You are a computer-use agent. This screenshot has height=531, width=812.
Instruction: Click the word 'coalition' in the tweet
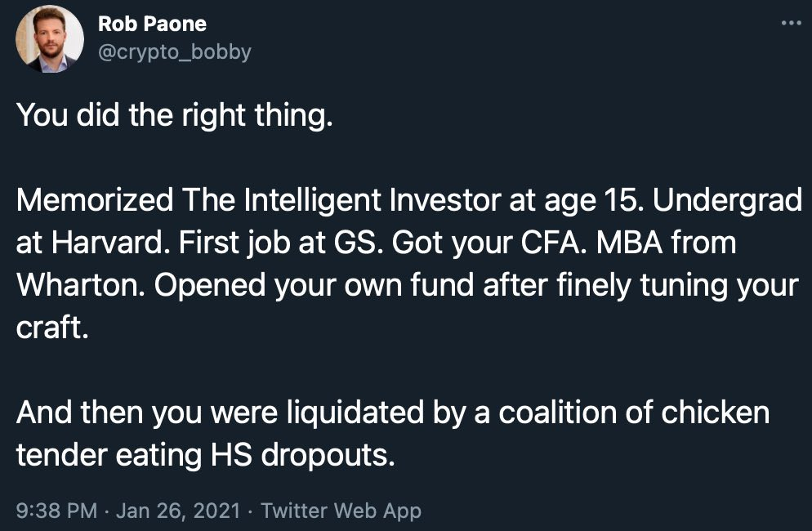pos(557,413)
